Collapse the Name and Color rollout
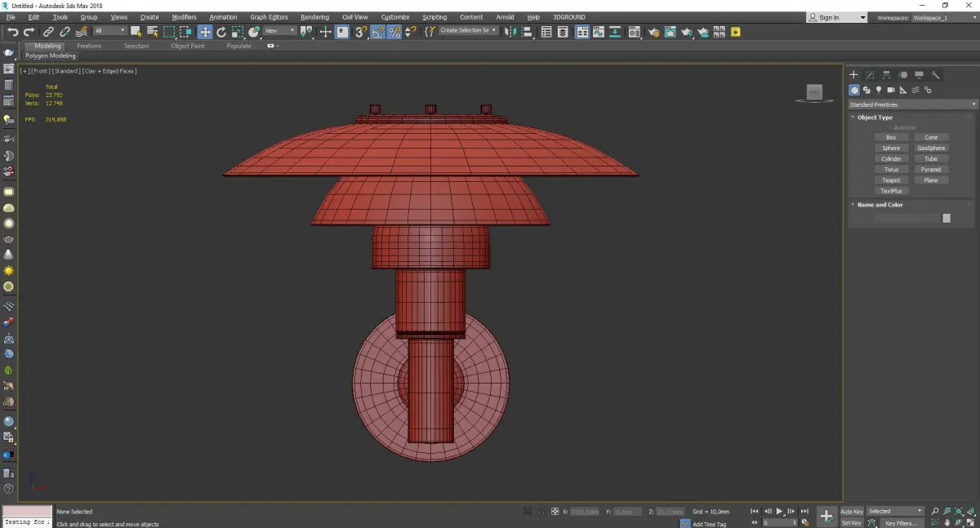 pos(880,205)
